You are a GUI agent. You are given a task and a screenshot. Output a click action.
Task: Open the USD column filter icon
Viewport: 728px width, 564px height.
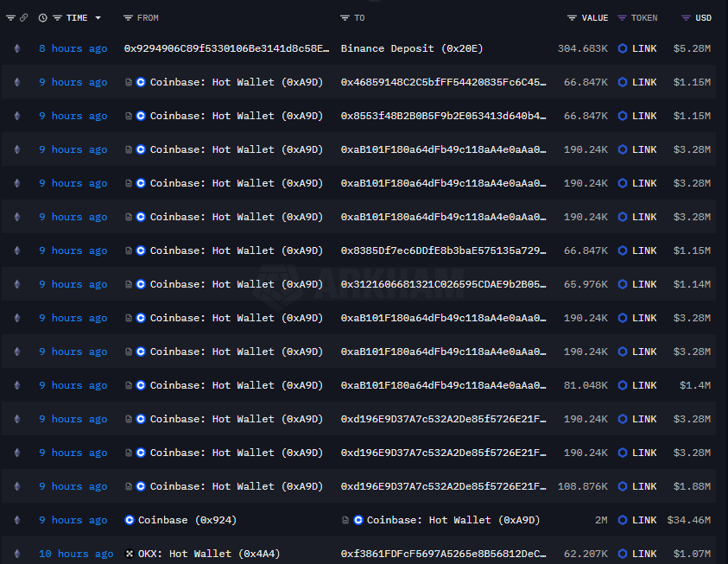(x=686, y=18)
